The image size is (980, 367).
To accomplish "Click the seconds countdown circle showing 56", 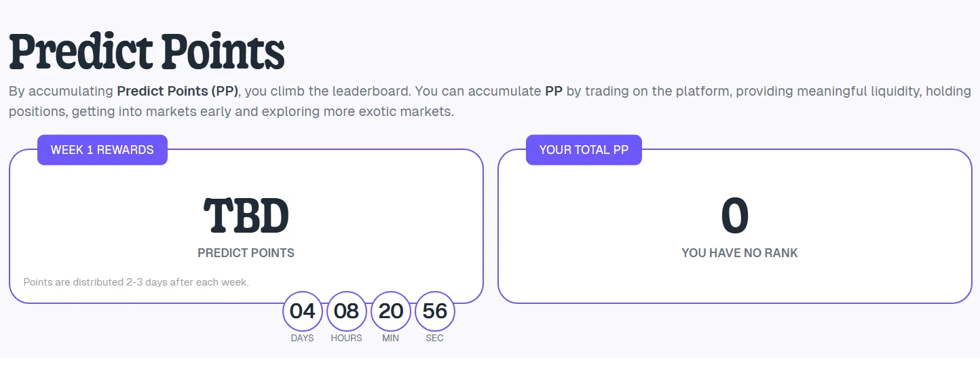I will [435, 311].
